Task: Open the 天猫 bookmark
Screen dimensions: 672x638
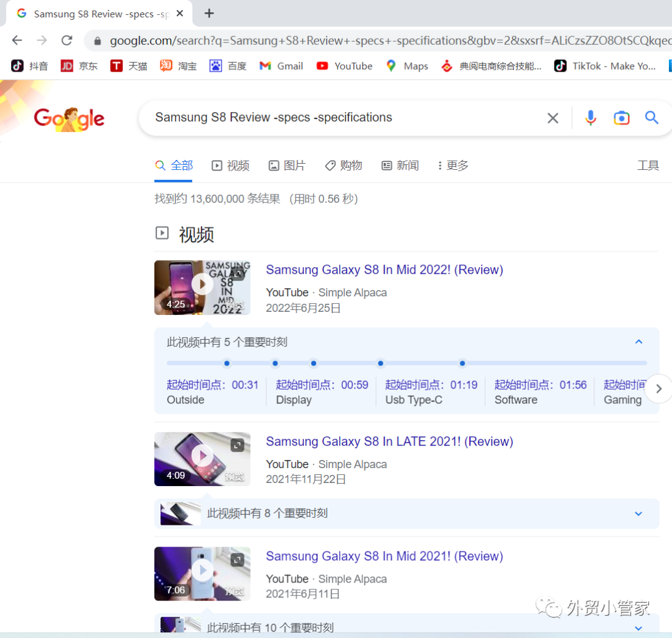Action: click(x=129, y=66)
